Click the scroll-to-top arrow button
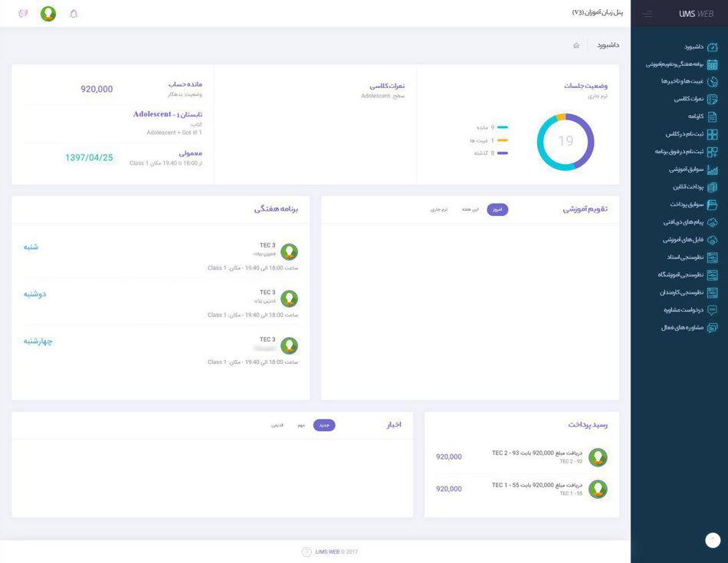Viewport: 728px width, 563px height. coord(713,540)
